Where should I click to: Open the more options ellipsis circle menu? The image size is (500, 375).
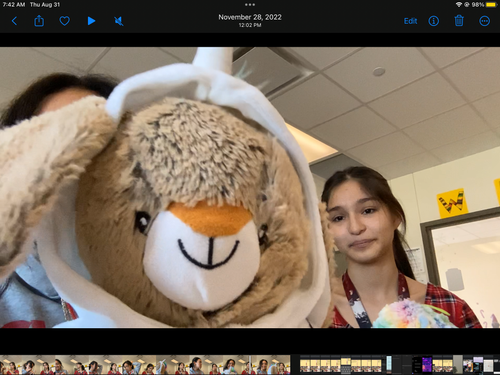coord(484,21)
